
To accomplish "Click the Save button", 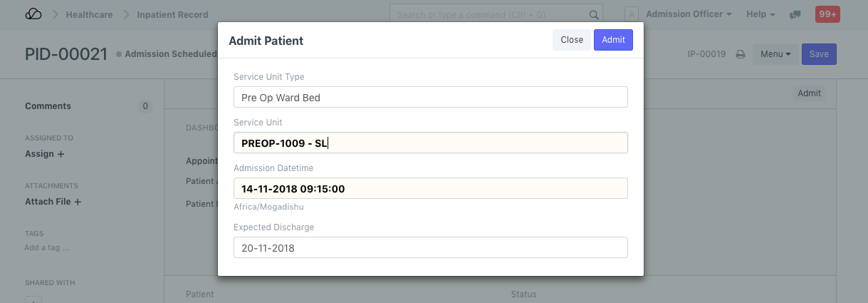I will pyautogui.click(x=819, y=54).
